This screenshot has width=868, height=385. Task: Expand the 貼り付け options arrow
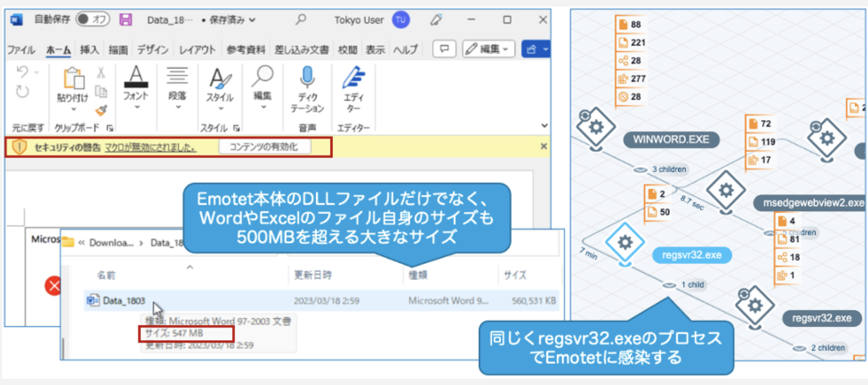73,110
